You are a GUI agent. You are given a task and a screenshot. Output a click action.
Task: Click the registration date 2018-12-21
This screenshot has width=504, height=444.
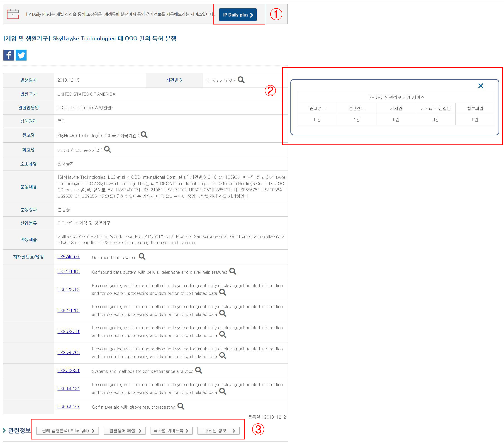pos(276,417)
